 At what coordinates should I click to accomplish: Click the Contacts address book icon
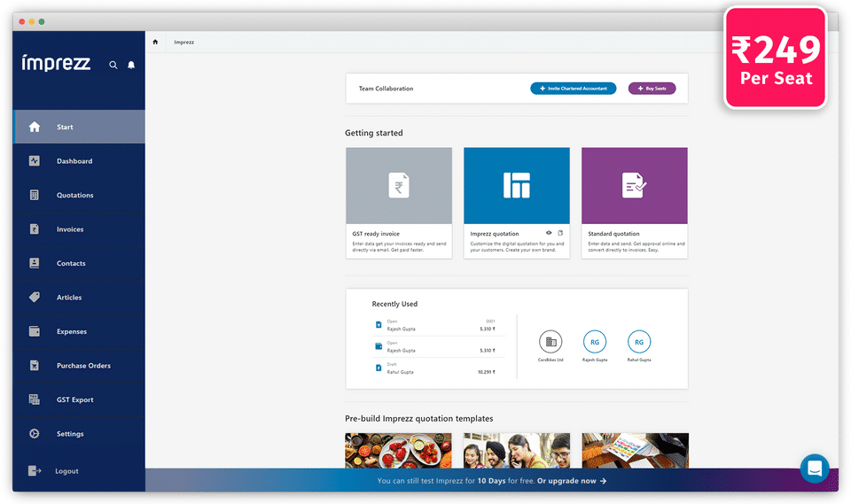[35, 263]
